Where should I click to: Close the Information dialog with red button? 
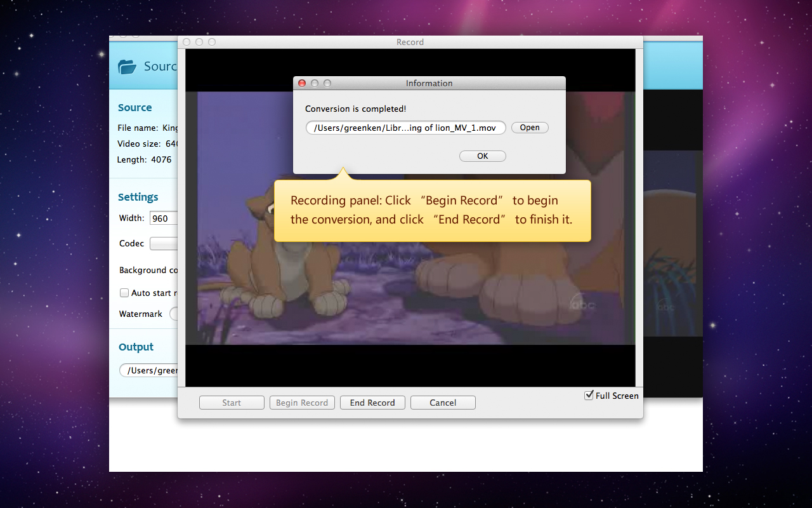click(302, 83)
